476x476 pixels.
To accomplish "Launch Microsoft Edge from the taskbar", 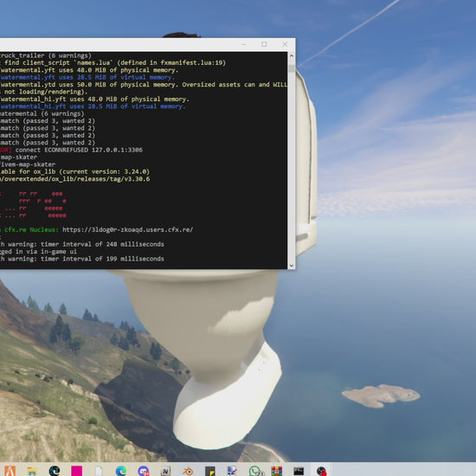I will click(121, 471).
